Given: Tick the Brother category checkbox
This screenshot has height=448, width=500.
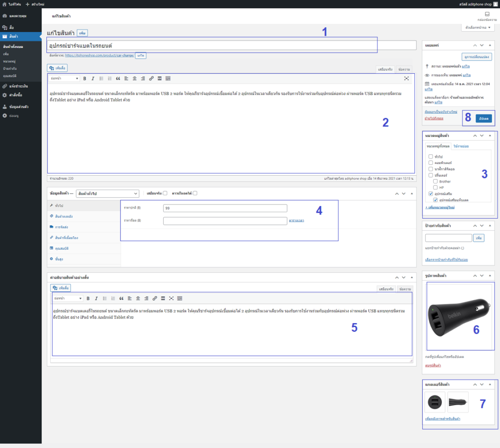Looking at the screenshot, I should click(x=436, y=182).
